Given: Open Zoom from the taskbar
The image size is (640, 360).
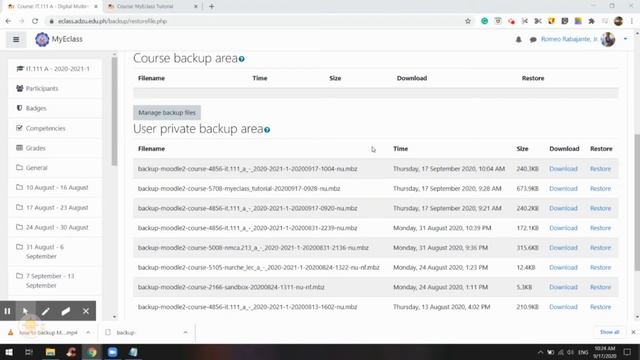Looking at the screenshot, I should point(113,352).
